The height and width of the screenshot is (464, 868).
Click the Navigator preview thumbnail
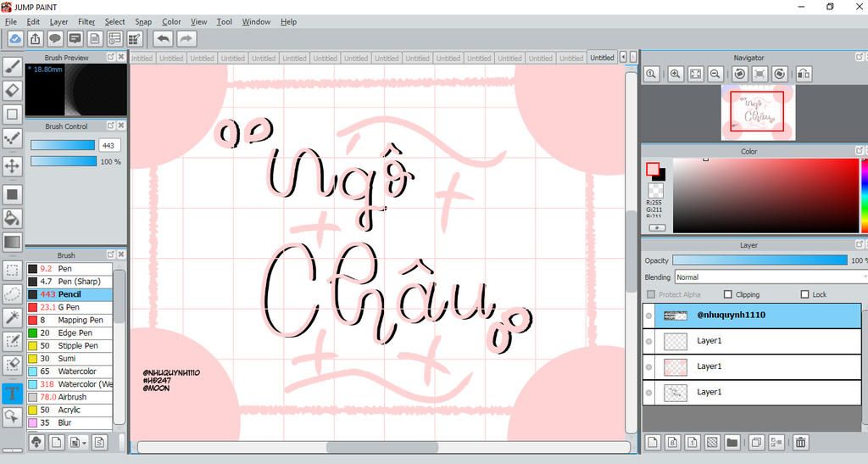[758, 113]
